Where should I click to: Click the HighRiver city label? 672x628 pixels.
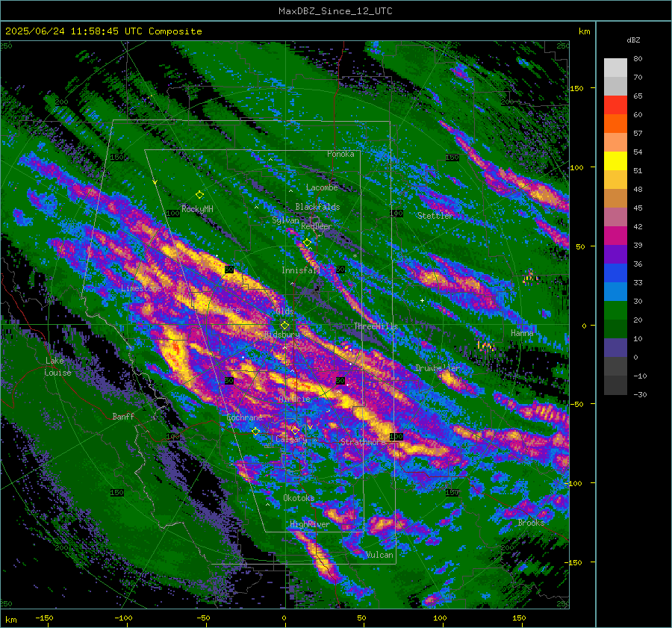[309, 524]
